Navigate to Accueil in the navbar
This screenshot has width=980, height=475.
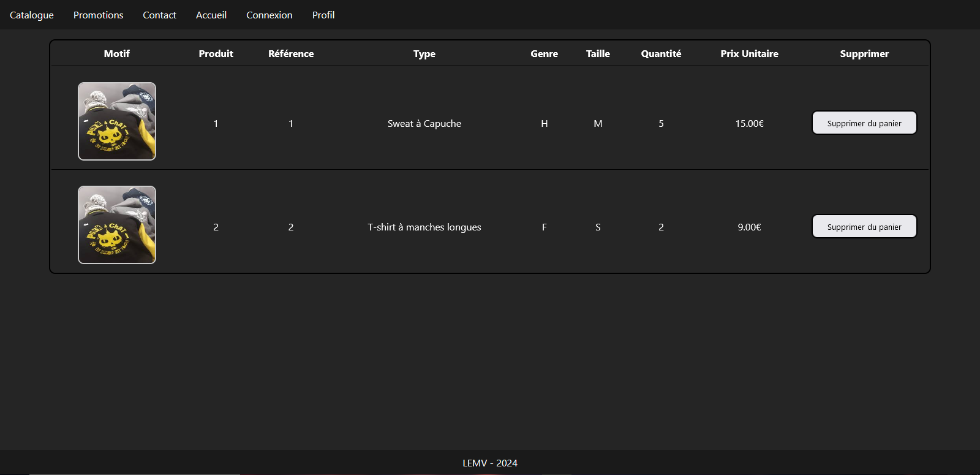(211, 15)
